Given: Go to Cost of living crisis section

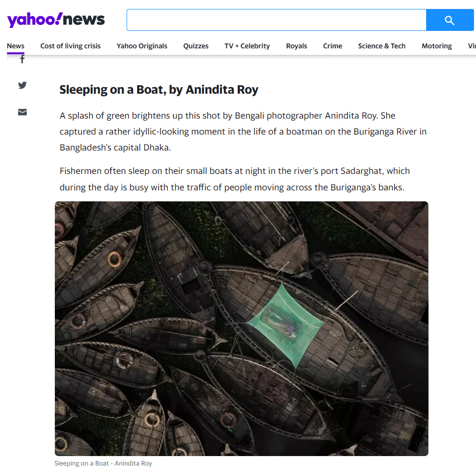Looking at the screenshot, I should pos(70,46).
